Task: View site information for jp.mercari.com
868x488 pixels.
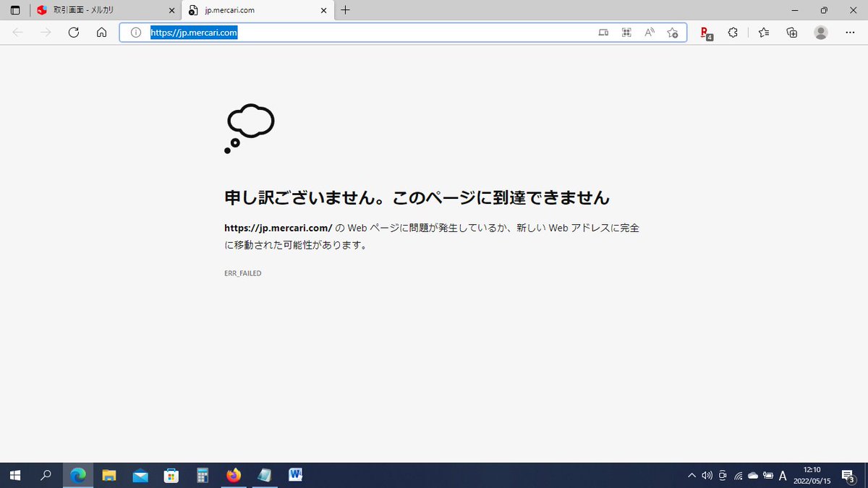Action: pos(135,32)
